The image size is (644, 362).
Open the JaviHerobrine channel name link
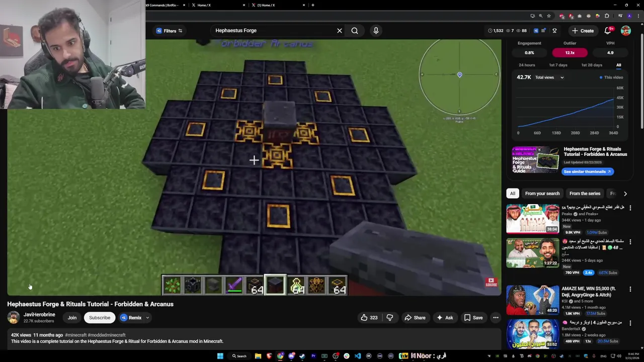pyautogui.click(x=39, y=315)
